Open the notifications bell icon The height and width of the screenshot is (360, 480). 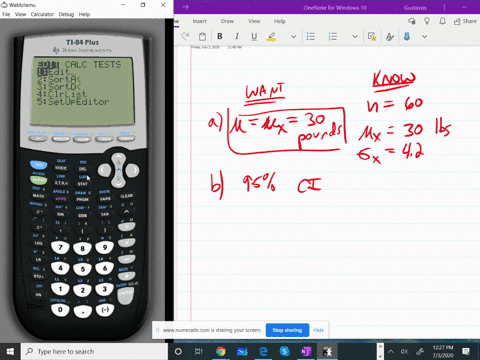click(442, 21)
